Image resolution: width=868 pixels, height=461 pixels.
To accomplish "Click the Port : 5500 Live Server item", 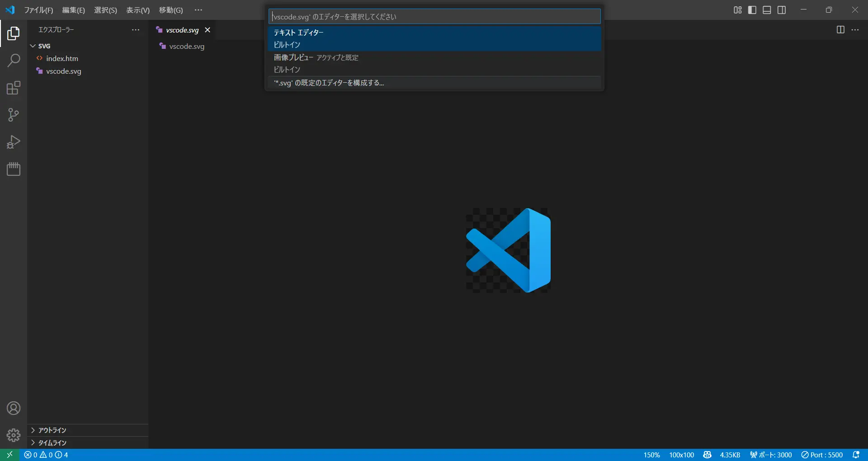I will pos(822,455).
